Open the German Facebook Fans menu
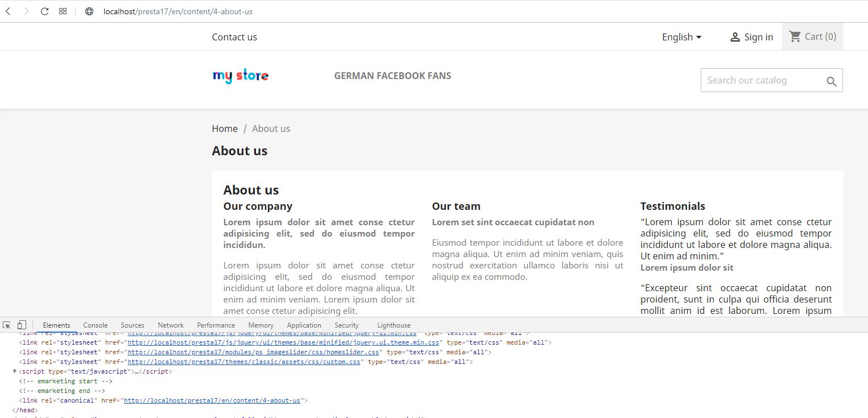The height and width of the screenshot is (418, 868). pos(392,76)
